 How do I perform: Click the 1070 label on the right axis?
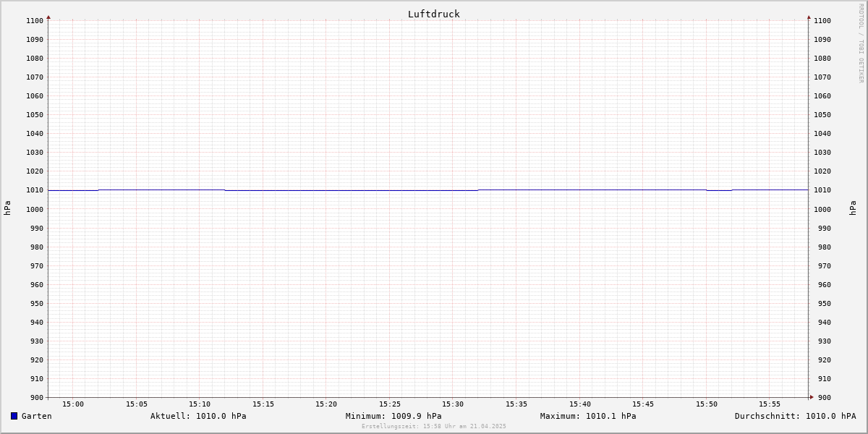point(822,77)
